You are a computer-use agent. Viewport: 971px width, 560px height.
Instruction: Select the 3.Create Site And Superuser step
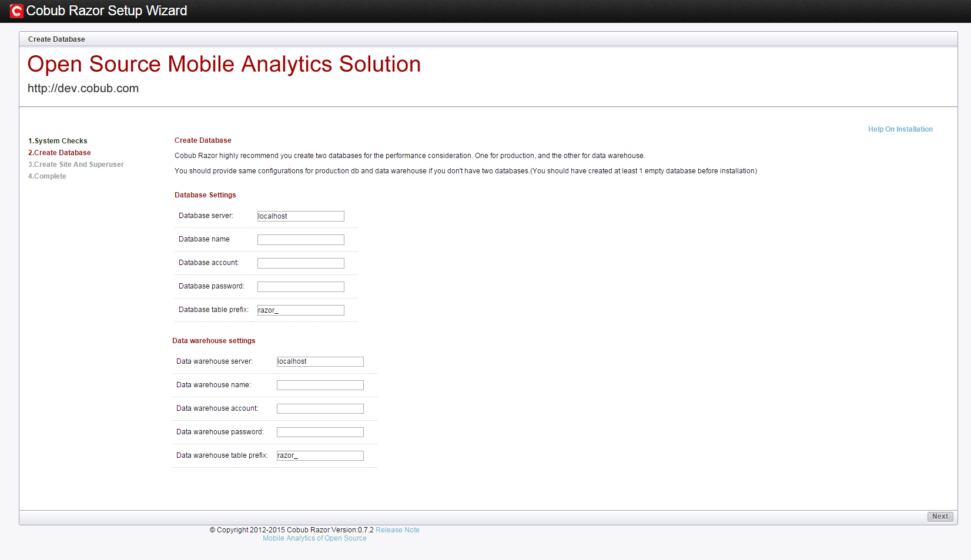tap(76, 165)
